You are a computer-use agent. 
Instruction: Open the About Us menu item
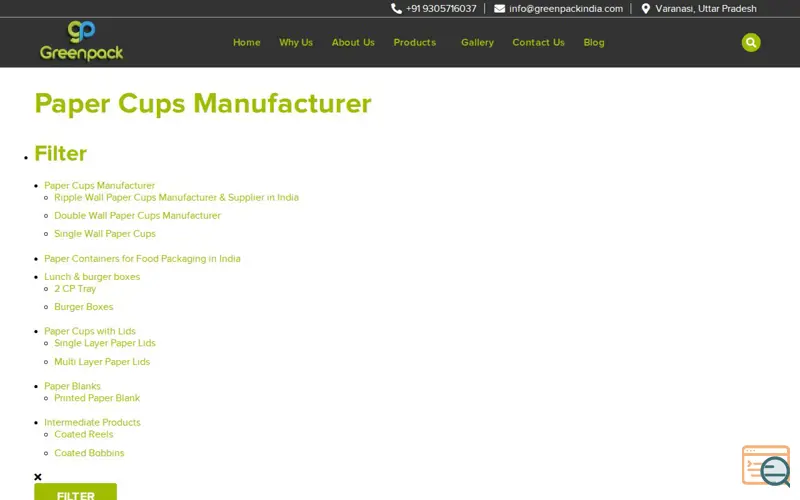pyautogui.click(x=353, y=42)
